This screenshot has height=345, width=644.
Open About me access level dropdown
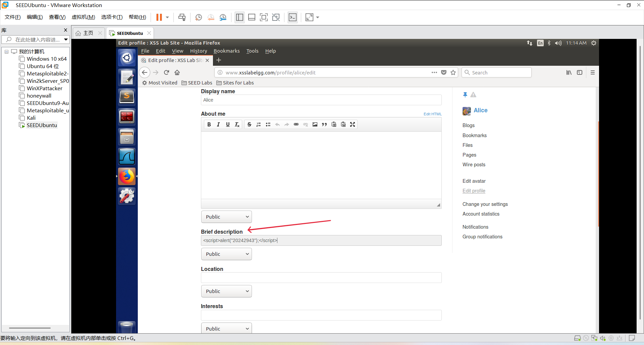(226, 217)
